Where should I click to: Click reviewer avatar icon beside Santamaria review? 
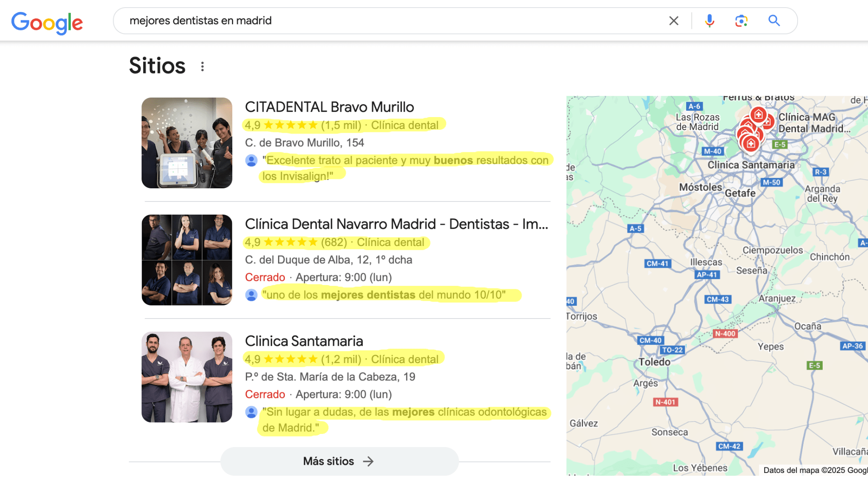pyautogui.click(x=251, y=412)
